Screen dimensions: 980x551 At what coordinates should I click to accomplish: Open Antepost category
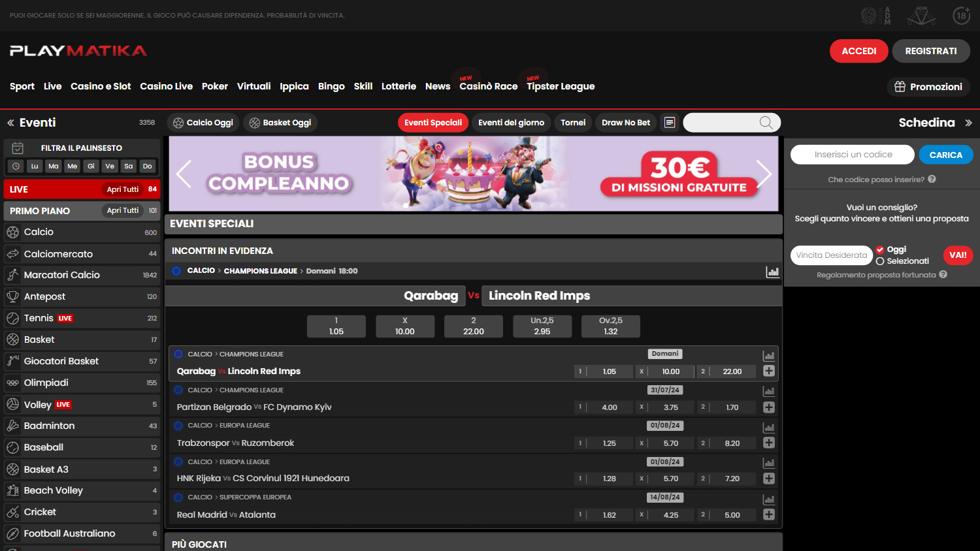pyautogui.click(x=82, y=296)
